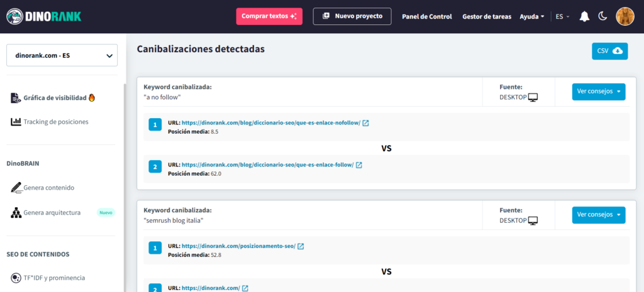This screenshot has width=644, height=292.
Task: Open Gestor de tareas
Action: [487, 16]
